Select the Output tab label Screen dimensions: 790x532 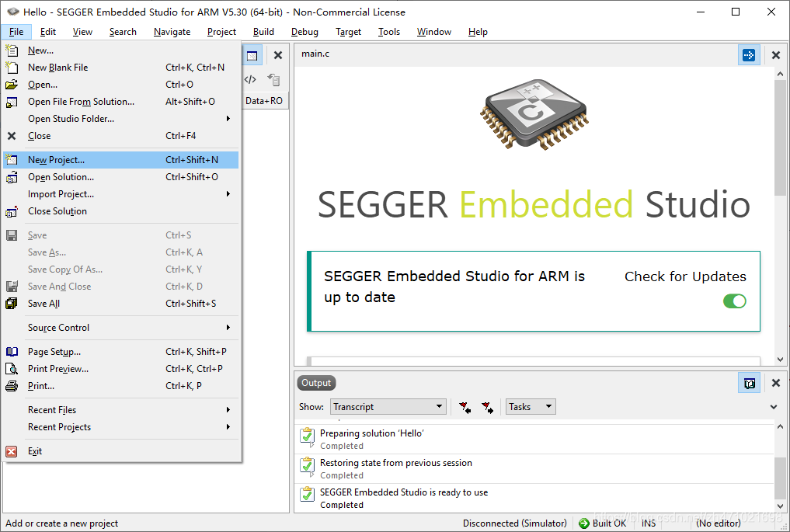pyautogui.click(x=316, y=384)
